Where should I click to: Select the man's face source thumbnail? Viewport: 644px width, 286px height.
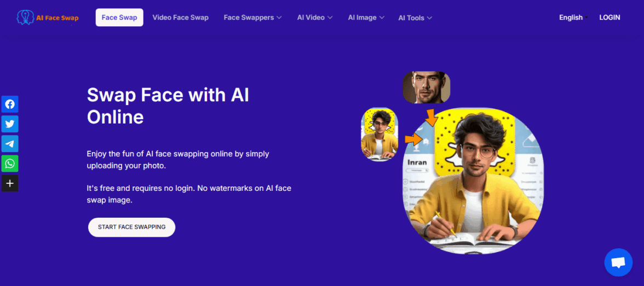426,87
